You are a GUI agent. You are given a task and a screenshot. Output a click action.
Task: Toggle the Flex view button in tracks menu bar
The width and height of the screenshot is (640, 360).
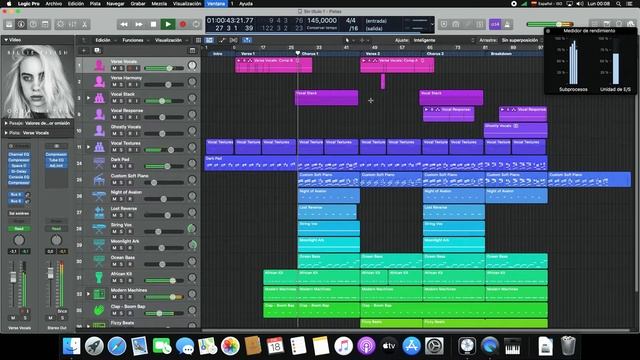click(x=233, y=40)
